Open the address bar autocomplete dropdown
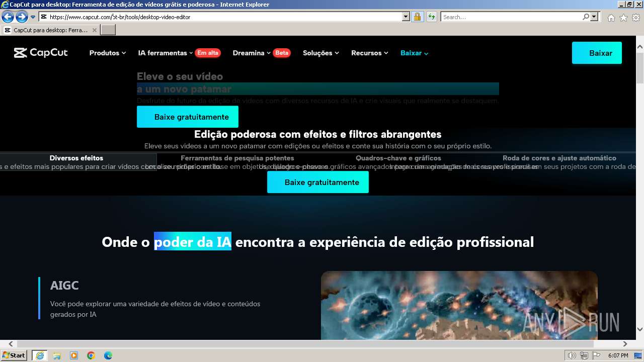Screen dimensions: 644x362 point(406,17)
